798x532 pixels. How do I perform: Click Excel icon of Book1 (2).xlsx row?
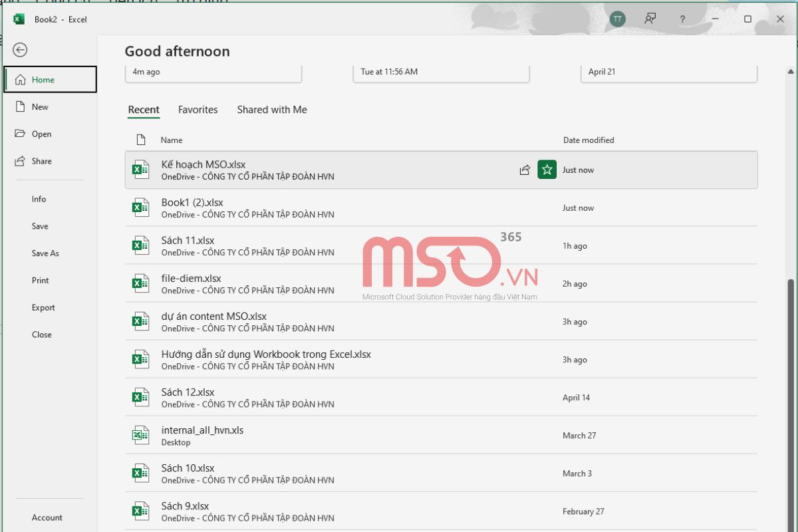140,207
